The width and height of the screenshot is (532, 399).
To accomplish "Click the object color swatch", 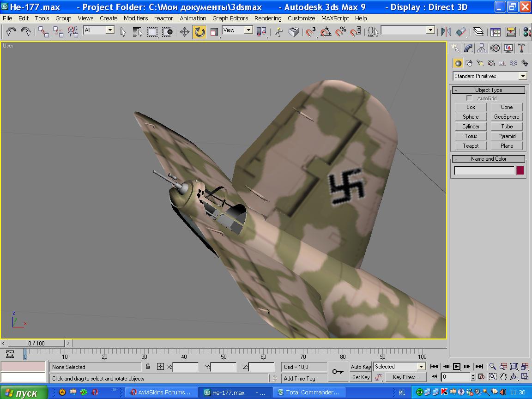I will [520, 170].
